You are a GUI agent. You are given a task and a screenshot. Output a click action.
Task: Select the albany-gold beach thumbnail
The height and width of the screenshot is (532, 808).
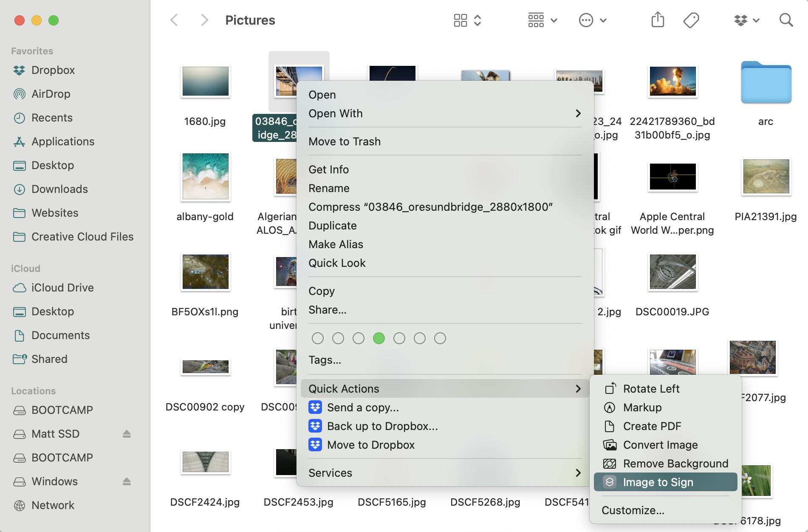pos(206,176)
